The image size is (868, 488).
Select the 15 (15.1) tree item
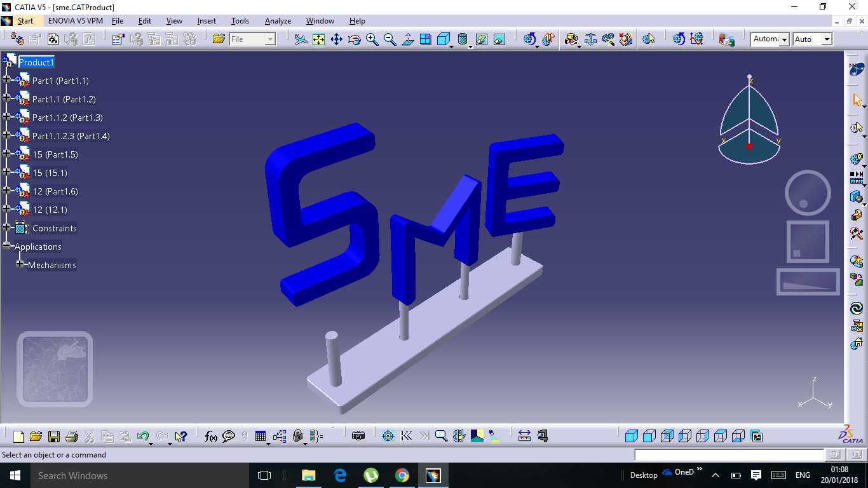50,173
